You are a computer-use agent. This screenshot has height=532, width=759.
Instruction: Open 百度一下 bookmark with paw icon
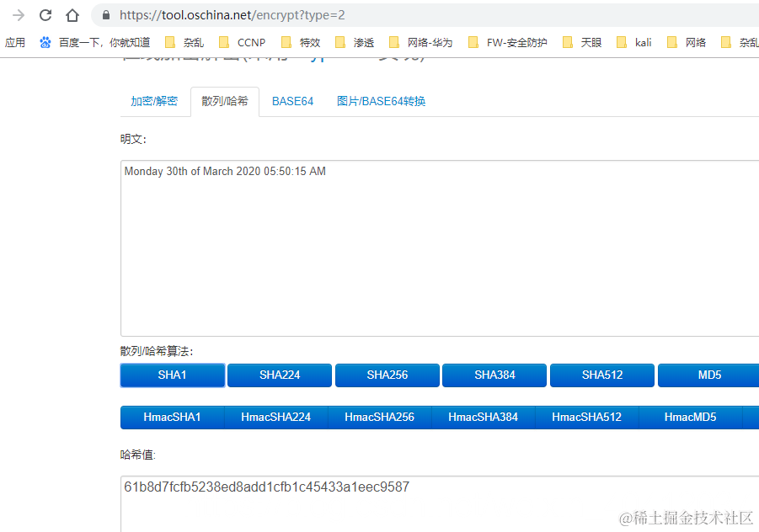95,43
